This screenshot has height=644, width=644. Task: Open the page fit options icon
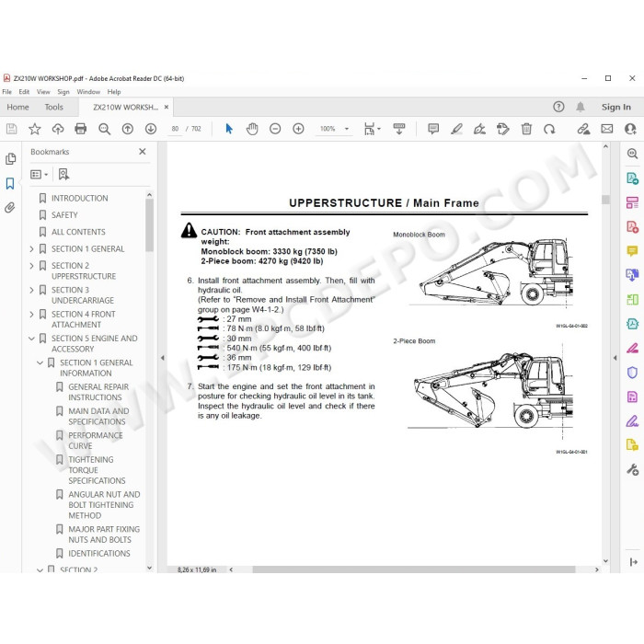372,129
